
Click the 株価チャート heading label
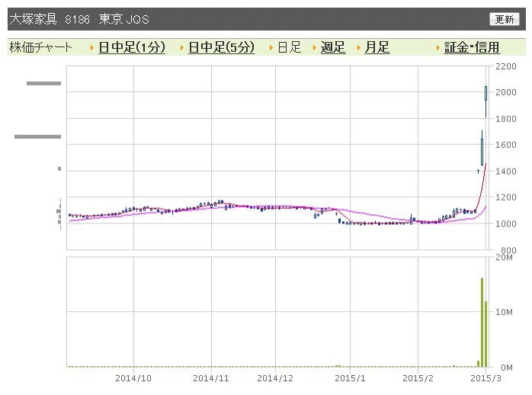pos(40,47)
